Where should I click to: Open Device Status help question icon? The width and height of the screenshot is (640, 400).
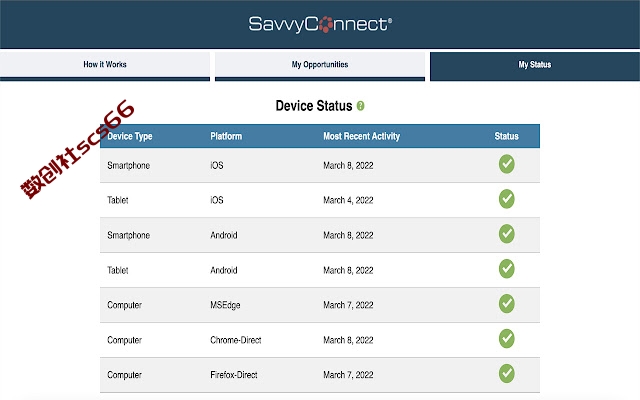[360, 106]
